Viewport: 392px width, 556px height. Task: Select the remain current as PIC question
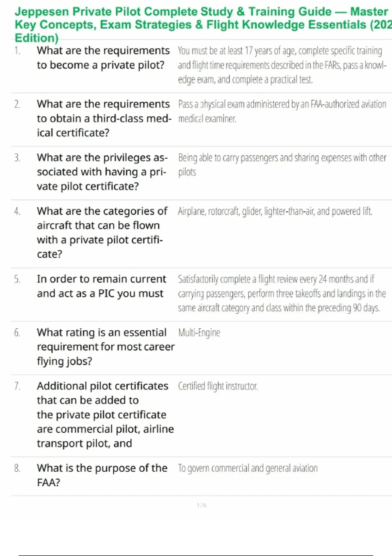(101, 286)
